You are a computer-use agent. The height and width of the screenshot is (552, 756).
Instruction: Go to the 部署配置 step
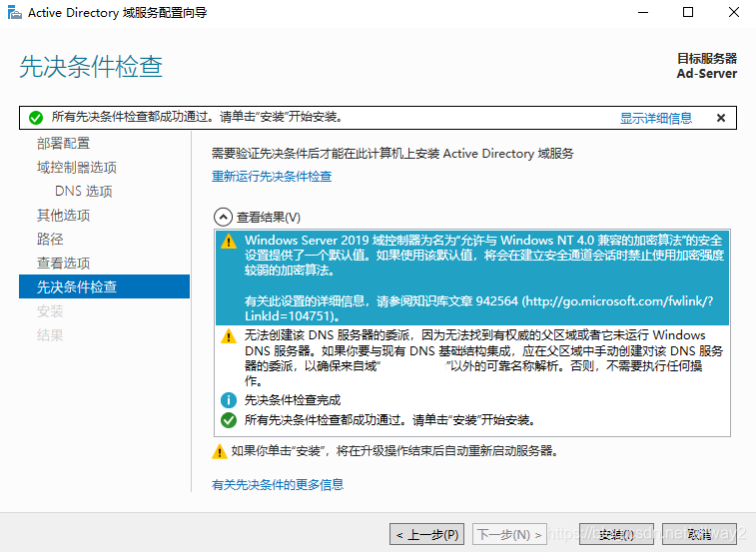point(63,143)
